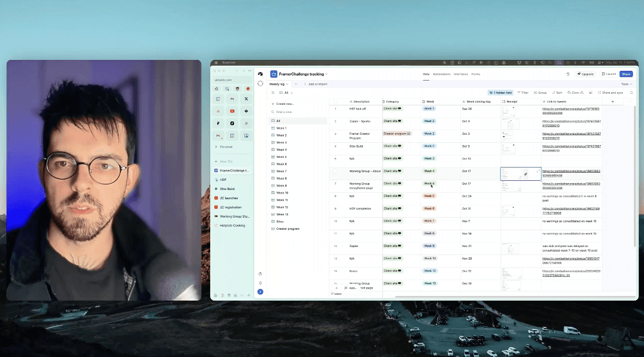Select the Week 1 view in sidebar
Viewport: 644px width, 357px height.
tap(298, 128)
